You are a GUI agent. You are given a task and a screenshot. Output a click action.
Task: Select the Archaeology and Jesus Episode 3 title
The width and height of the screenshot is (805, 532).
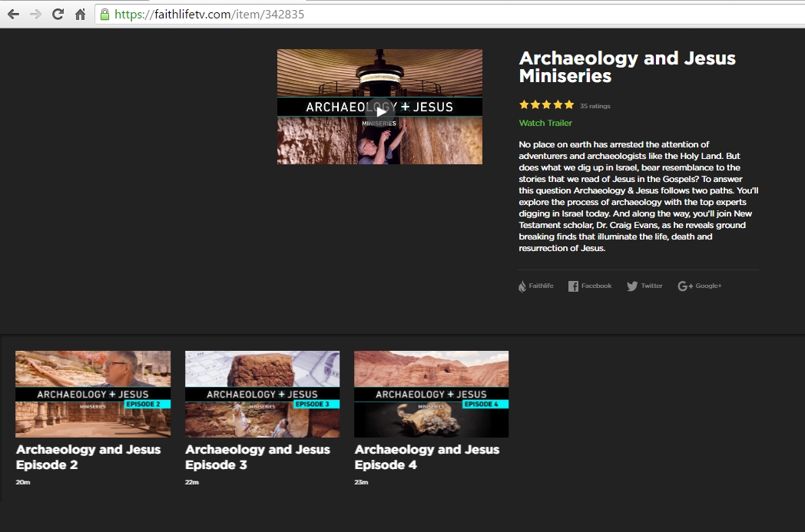[258, 457]
